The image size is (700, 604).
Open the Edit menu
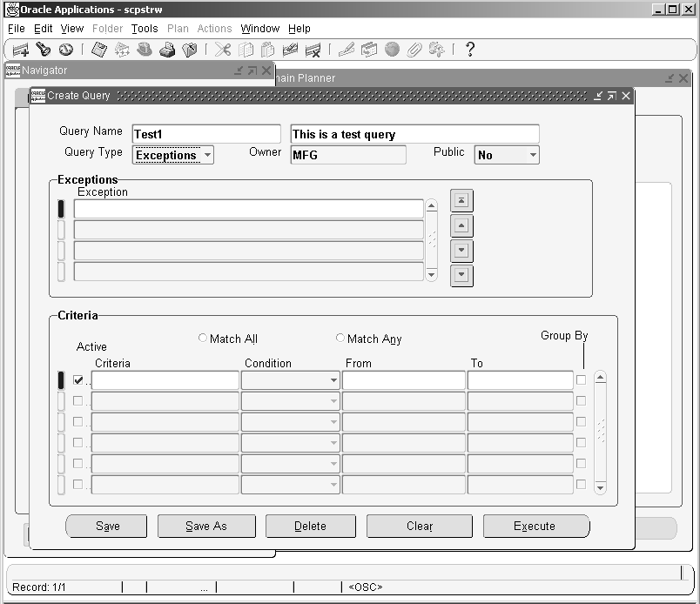click(44, 29)
